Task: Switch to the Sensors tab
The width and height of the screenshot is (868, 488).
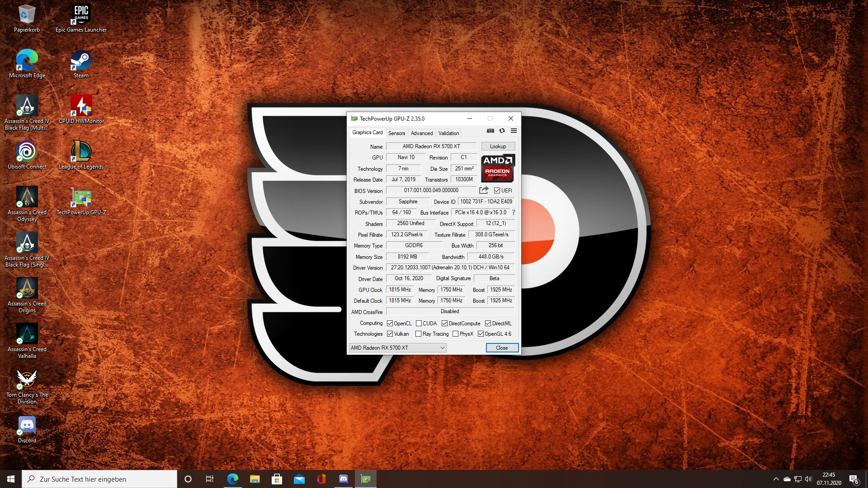Action: pos(396,133)
